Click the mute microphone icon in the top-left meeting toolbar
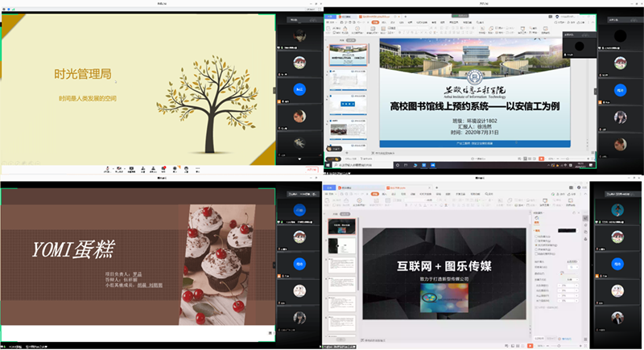This screenshot has height=350, width=644. pyautogui.click(x=107, y=169)
